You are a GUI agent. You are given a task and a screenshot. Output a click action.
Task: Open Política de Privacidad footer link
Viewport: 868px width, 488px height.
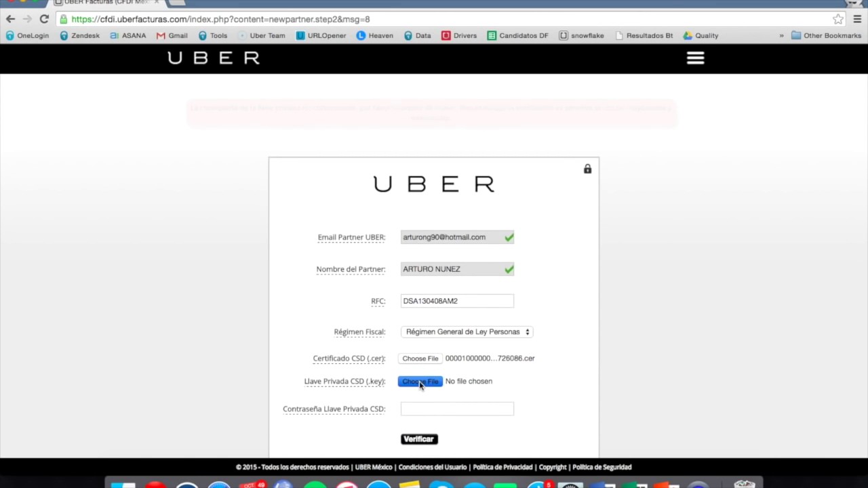click(x=502, y=467)
